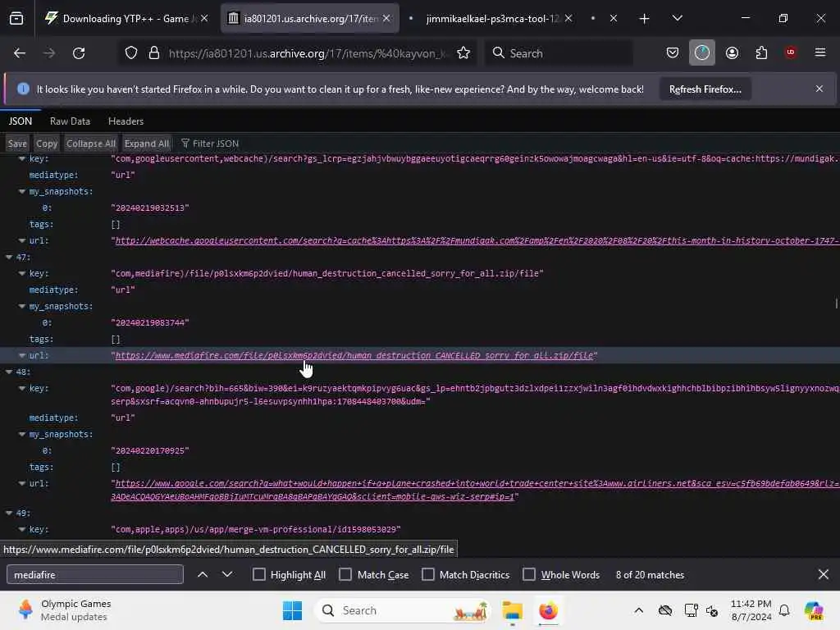Image resolution: width=840 pixels, height=630 pixels.
Task: Open the Firefox account profile icon
Action: point(732,52)
